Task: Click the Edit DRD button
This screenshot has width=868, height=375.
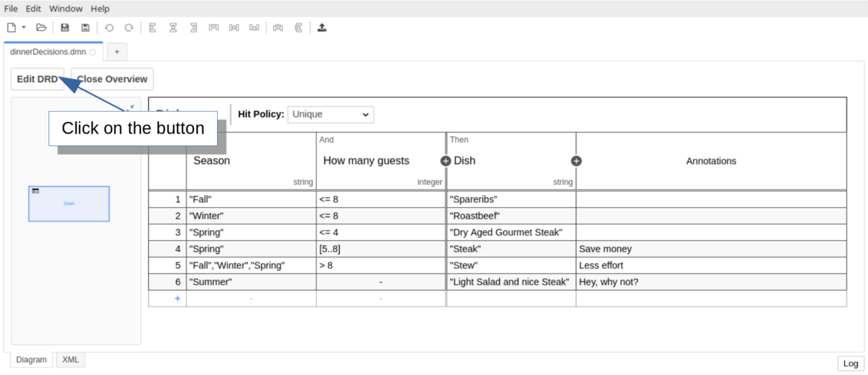Action: pos(38,79)
